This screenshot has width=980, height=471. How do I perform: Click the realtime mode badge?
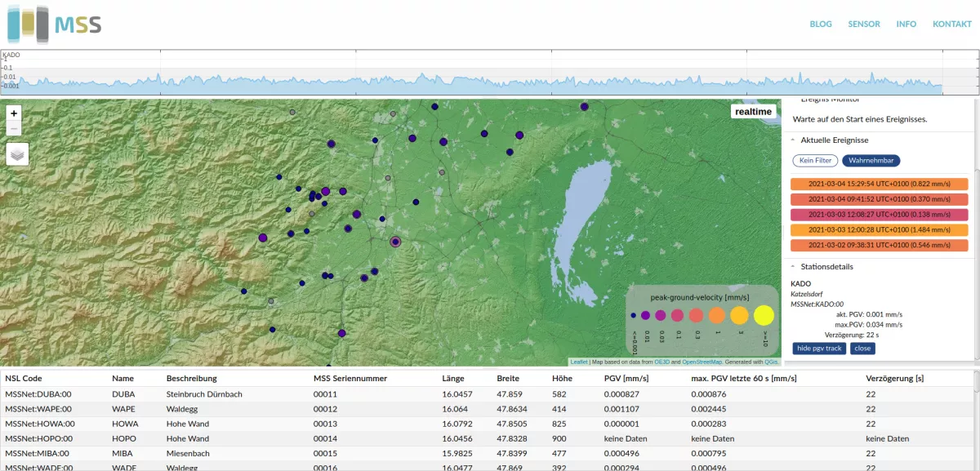pyautogui.click(x=753, y=111)
